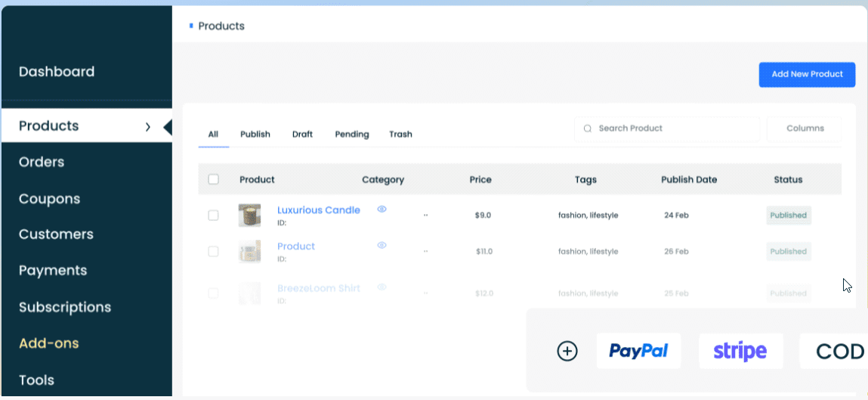Show the Pending products tab
Viewport: 868px width, 400px height.
pyautogui.click(x=352, y=134)
